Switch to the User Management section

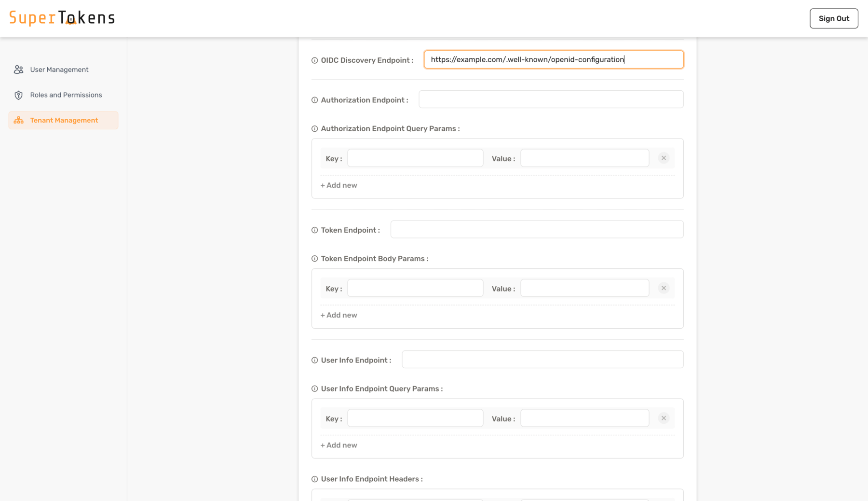(59, 69)
